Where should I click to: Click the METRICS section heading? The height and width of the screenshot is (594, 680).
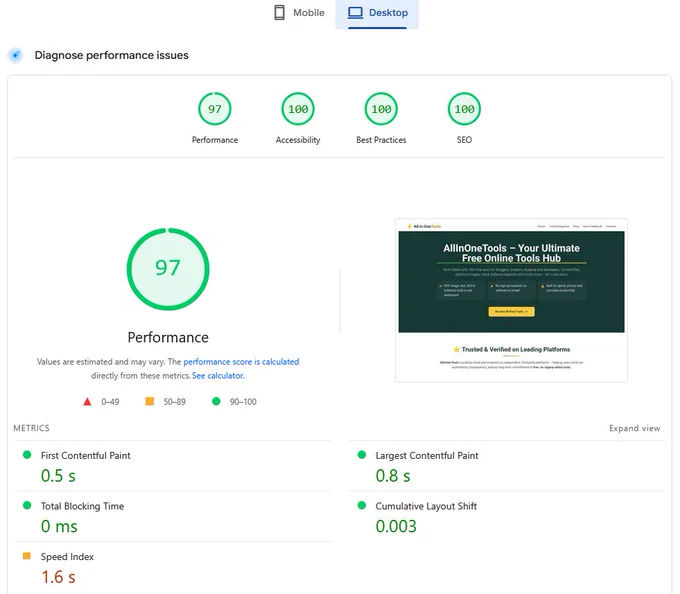coord(31,428)
